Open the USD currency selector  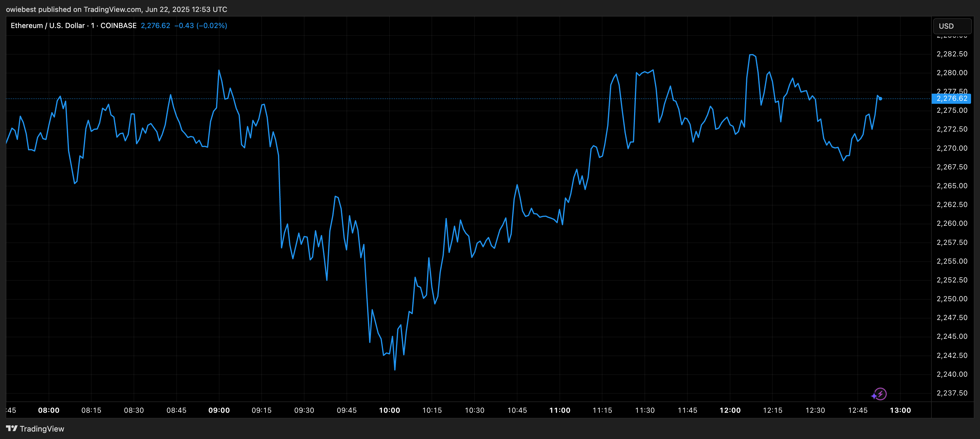click(x=952, y=26)
